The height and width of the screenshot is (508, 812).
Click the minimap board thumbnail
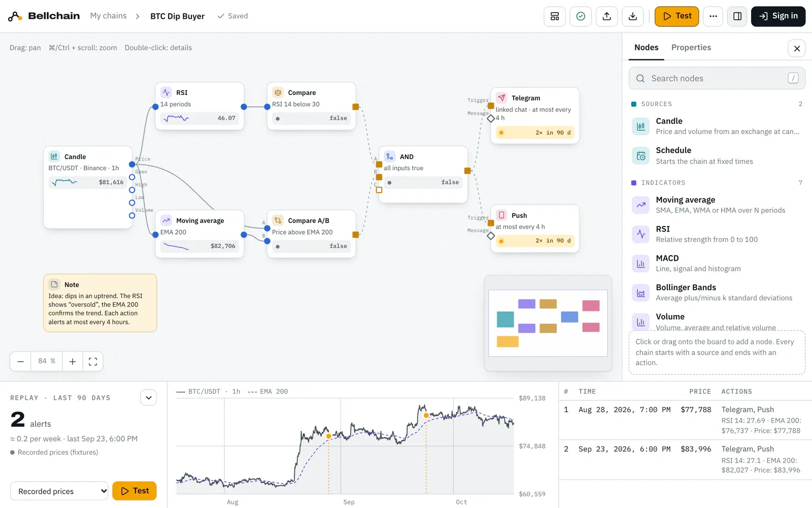point(548,323)
